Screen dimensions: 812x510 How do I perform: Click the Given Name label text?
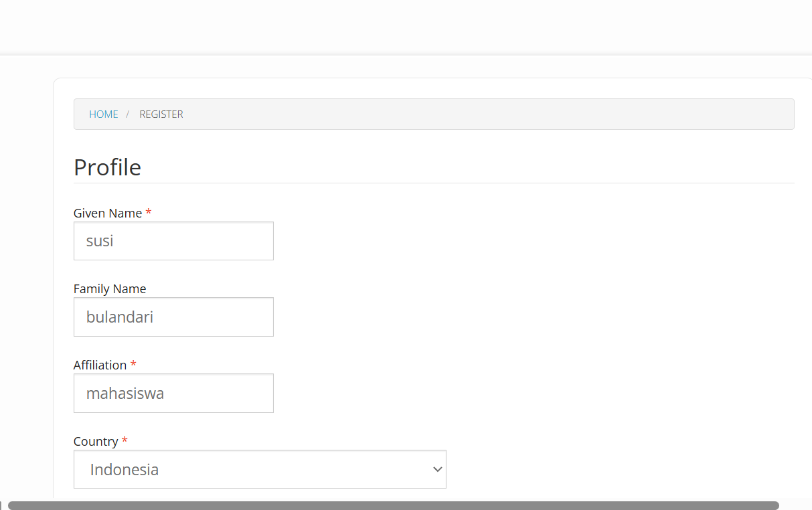[x=107, y=214]
